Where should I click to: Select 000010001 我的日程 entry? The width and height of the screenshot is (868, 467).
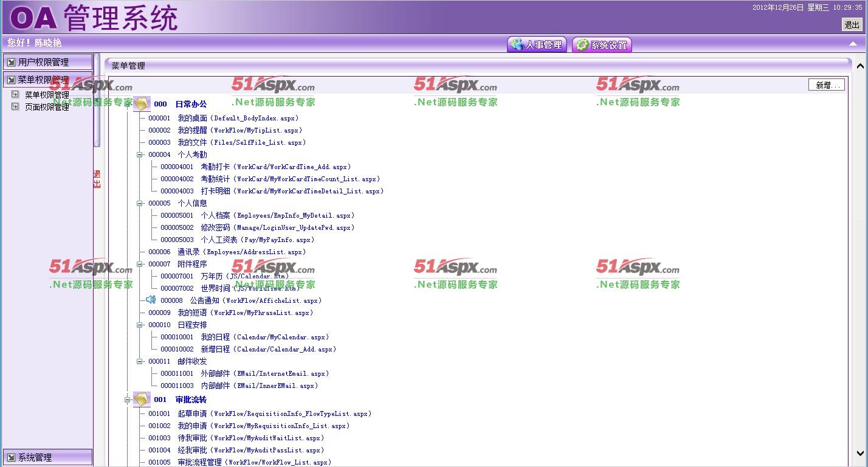pos(245,337)
